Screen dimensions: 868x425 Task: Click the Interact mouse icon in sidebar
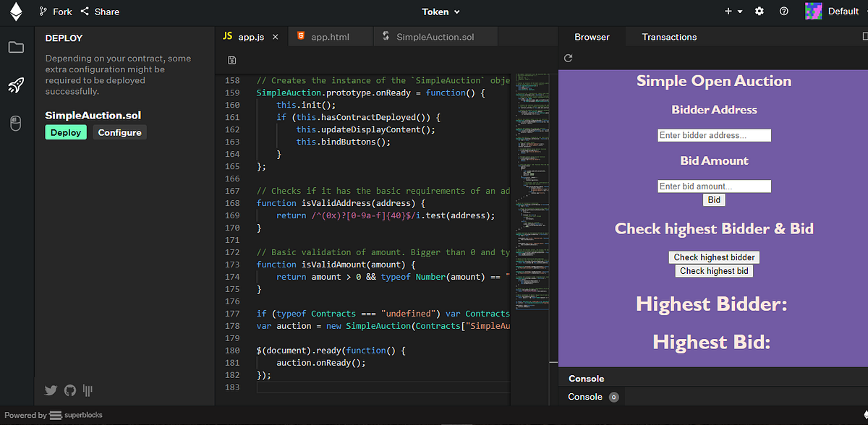[15, 123]
